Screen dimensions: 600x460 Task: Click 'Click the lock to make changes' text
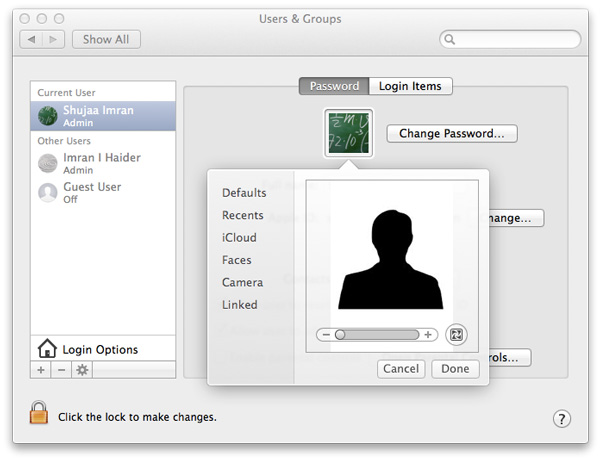pos(137,417)
